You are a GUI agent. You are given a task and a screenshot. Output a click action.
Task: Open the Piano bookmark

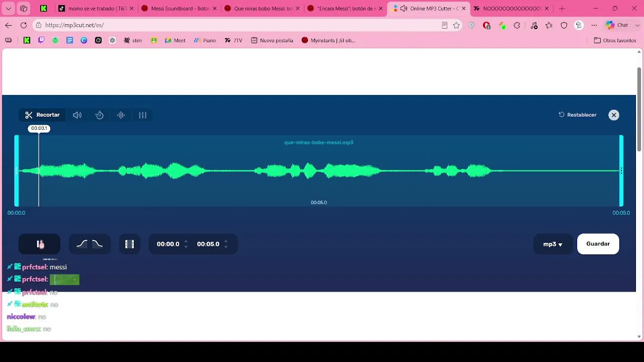(x=205, y=40)
